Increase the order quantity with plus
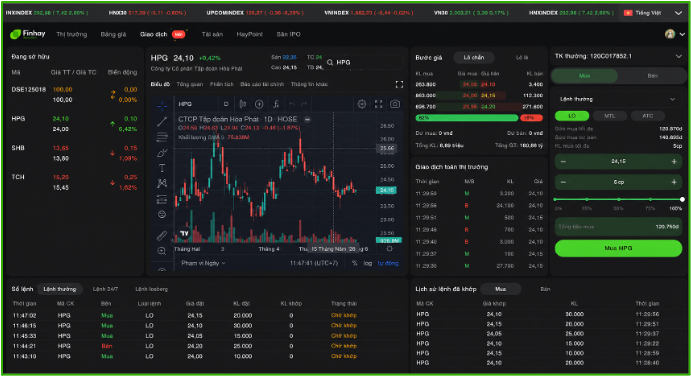691x377 pixels. tap(674, 182)
